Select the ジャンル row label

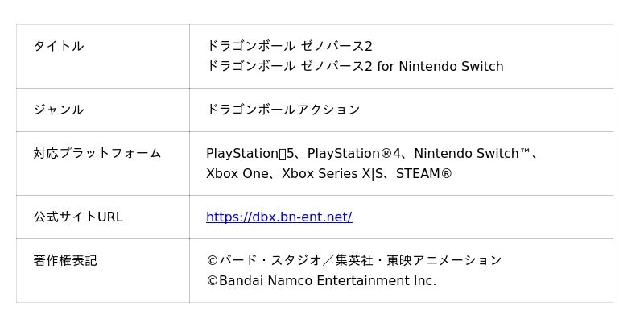pyautogui.click(x=58, y=110)
